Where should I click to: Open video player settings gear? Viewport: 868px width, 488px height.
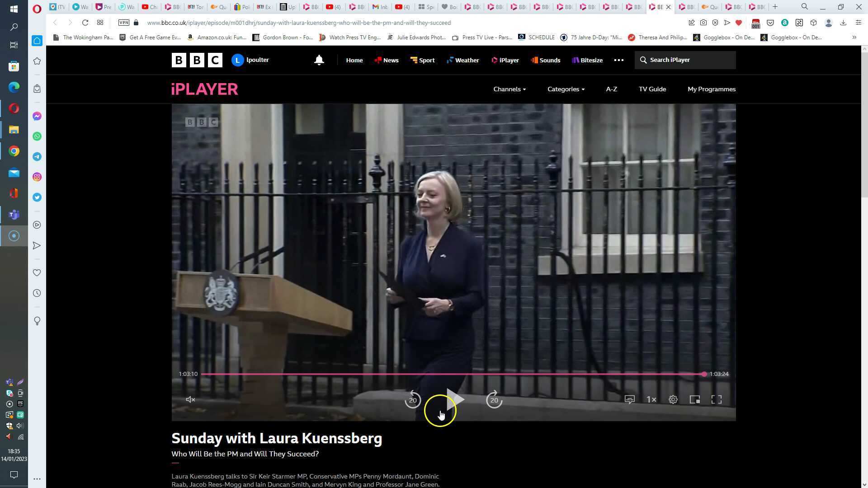(673, 399)
